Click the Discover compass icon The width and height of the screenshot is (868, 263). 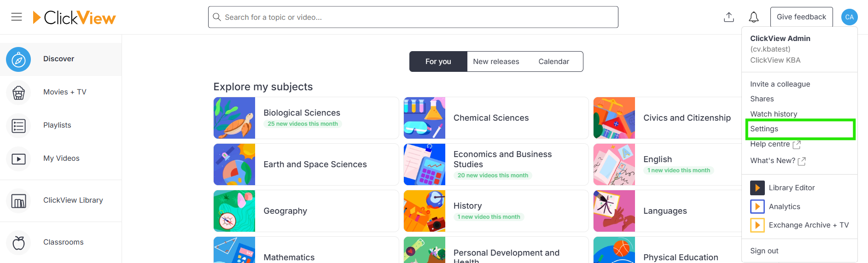[x=18, y=59]
